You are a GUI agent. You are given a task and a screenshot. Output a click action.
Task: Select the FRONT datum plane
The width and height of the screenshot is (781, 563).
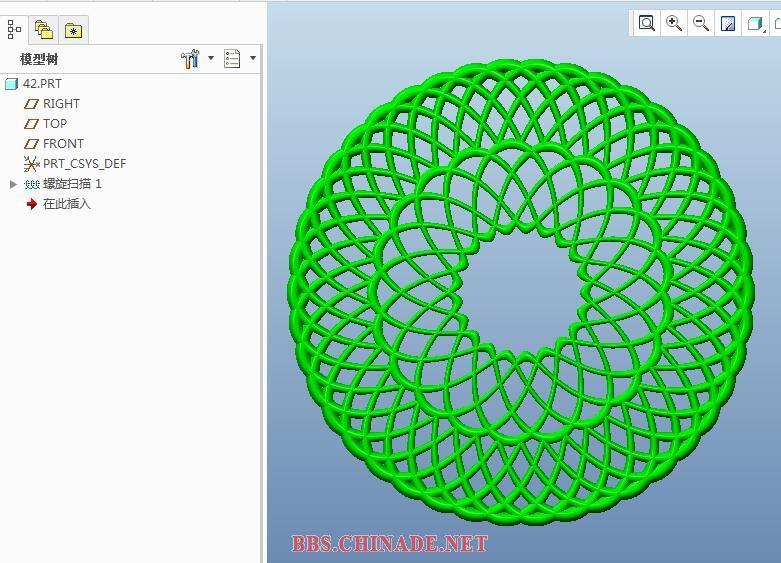(63, 143)
